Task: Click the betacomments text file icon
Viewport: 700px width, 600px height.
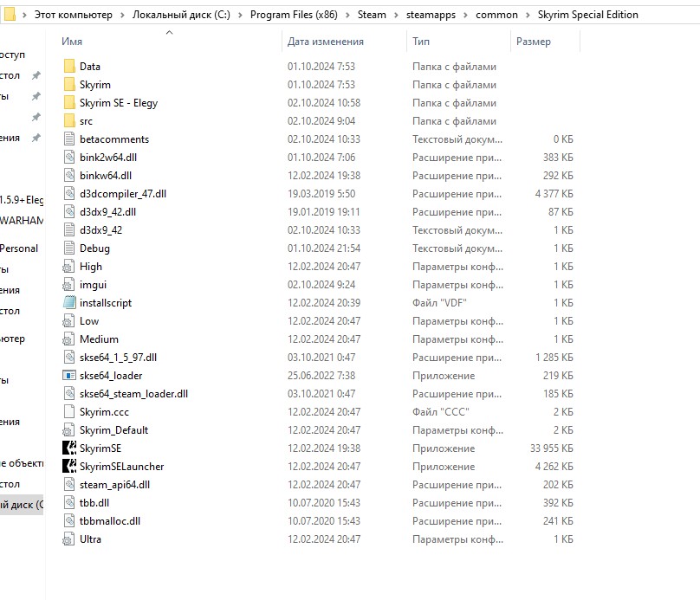Action: (x=69, y=139)
